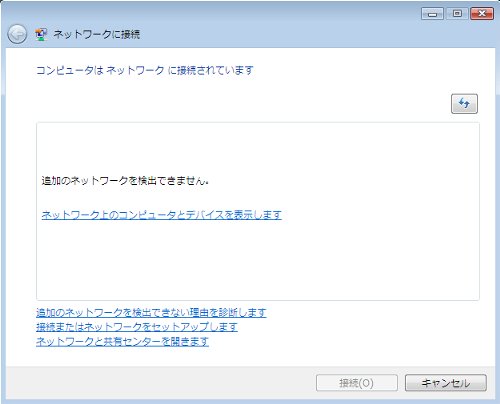This screenshot has width=500, height=404.
Task: Open 追加のネットワークを検出できない理由を診断します link
Action: click(151, 312)
